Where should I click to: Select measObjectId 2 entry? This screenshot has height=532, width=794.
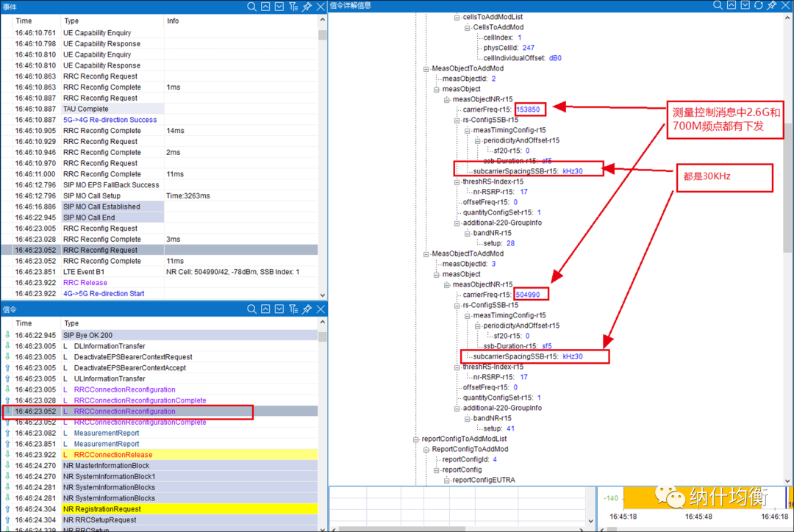pos(469,79)
